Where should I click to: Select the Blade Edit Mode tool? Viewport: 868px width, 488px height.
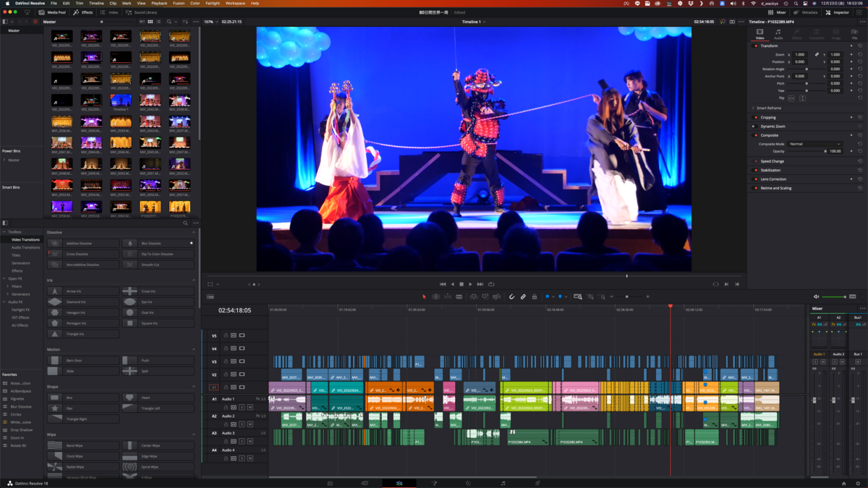click(459, 296)
